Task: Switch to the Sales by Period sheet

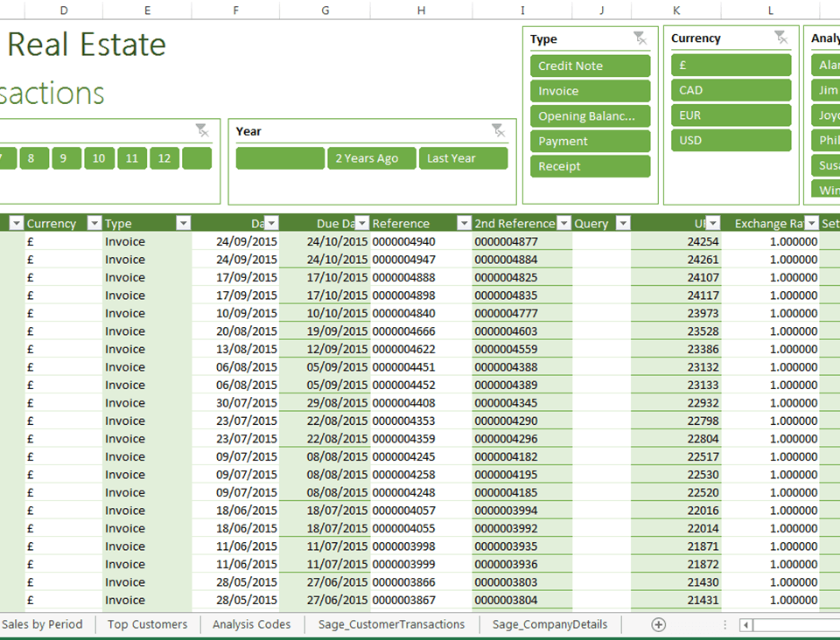Action: [x=42, y=624]
